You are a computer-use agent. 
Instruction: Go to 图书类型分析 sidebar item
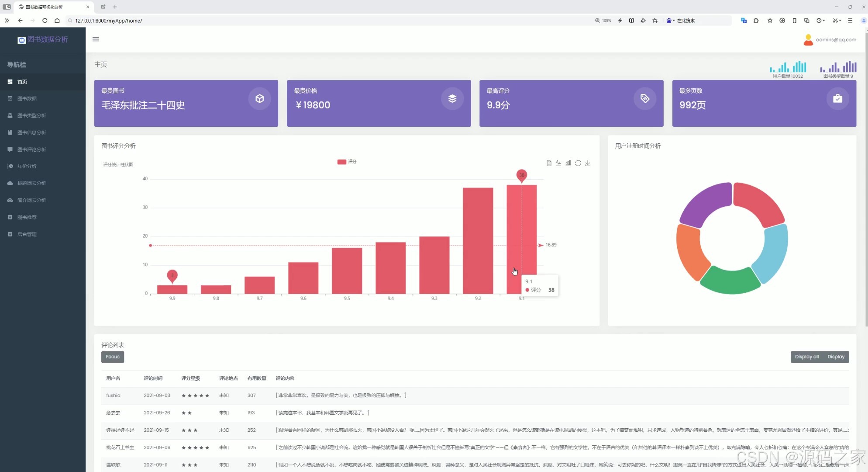(31, 115)
